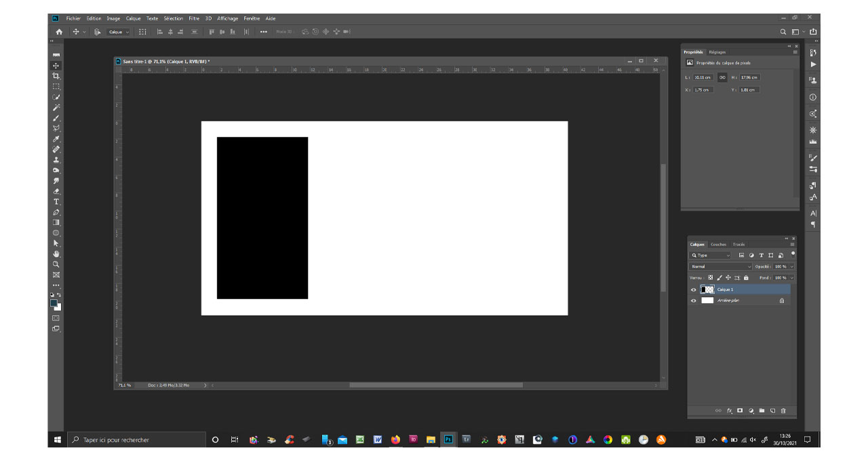Open the Normal blend mode dropdown
The image size is (868, 461).
[x=721, y=266]
